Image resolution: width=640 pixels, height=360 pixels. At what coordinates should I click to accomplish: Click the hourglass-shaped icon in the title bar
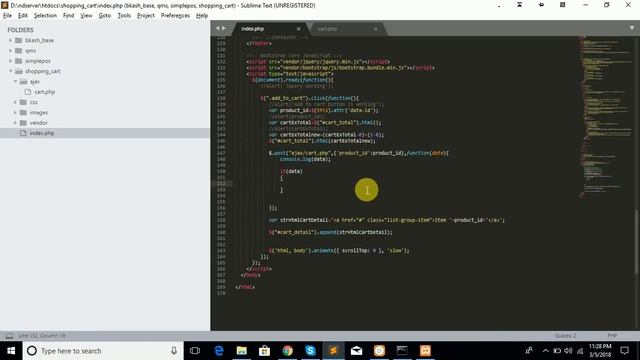tap(519, 5)
